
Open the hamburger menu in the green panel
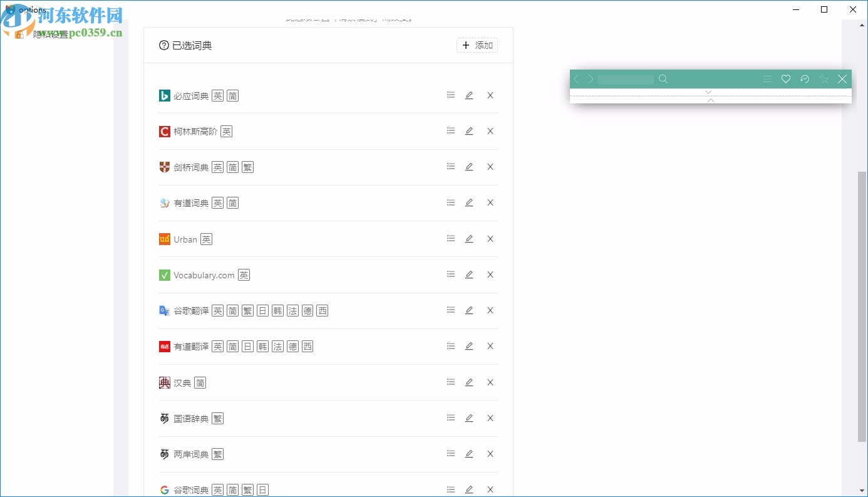pos(767,79)
